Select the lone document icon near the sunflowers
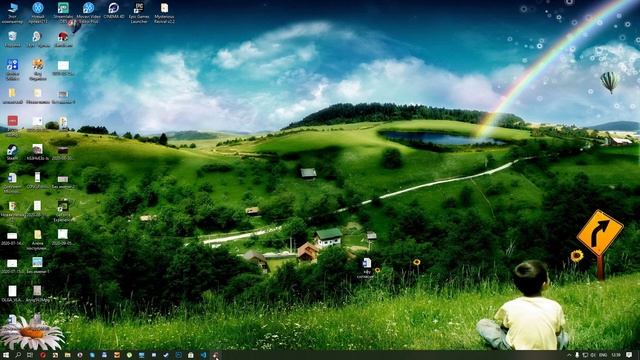 tap(366, 268)
